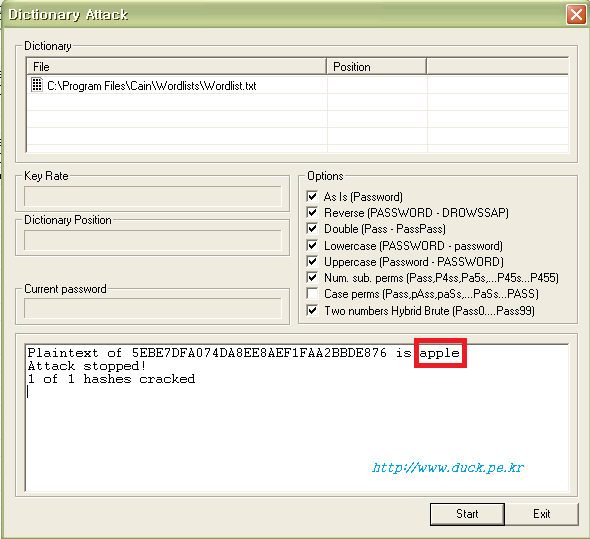The image size is (590, 539).
Task: Enable the Case perms checkbox
Action: click(x=312, y=293)
